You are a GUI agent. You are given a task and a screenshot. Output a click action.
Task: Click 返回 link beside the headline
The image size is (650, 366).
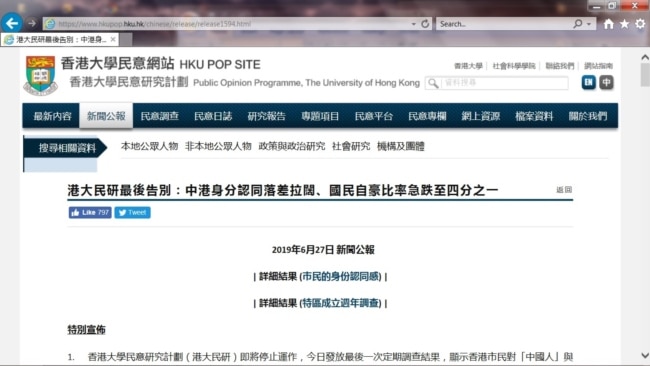(x=564, y=189)
